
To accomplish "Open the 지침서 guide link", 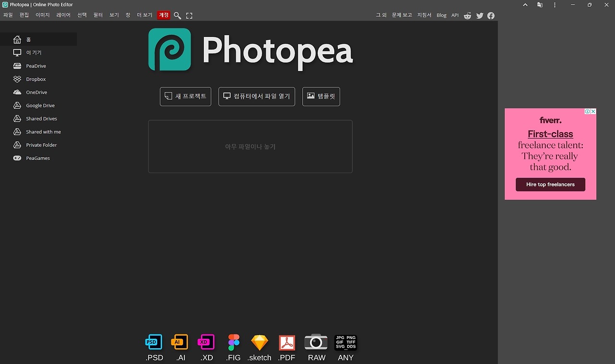I will point(424,15).
